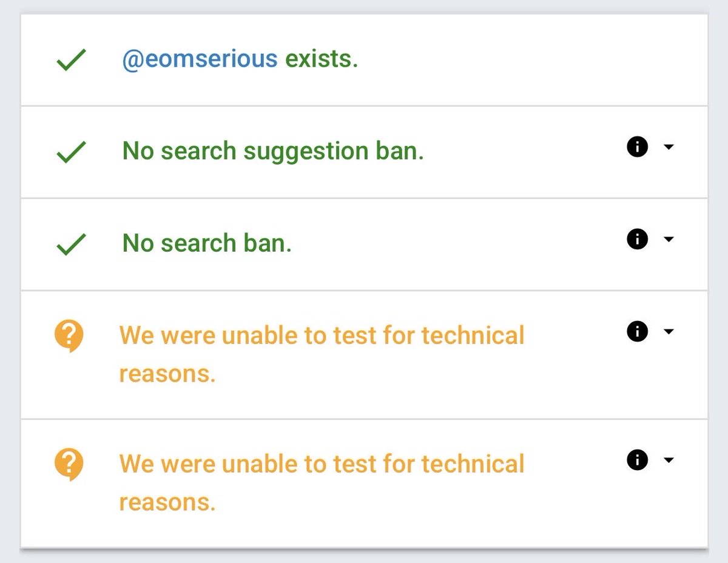
Task: Click the orange question icon in last row
Action: click(x=69, y=465)
